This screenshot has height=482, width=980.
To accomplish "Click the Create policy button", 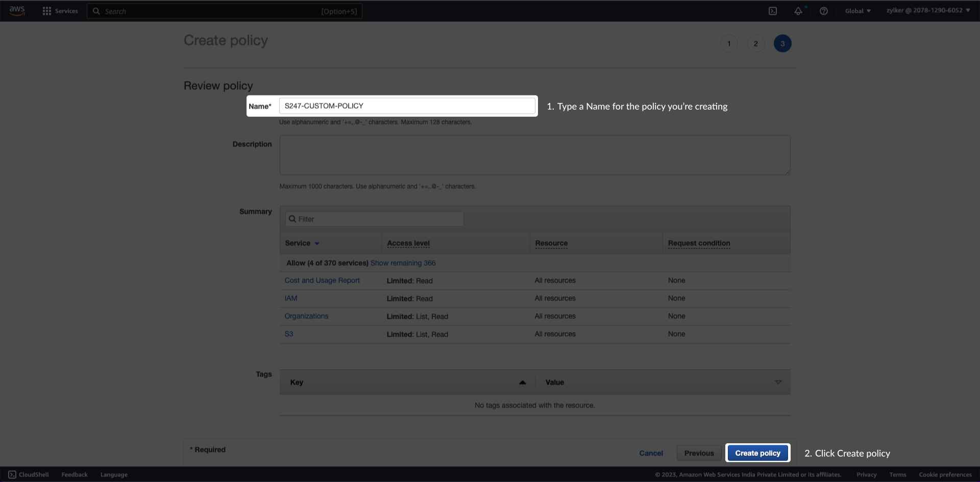I will click(x=757, y=453).
